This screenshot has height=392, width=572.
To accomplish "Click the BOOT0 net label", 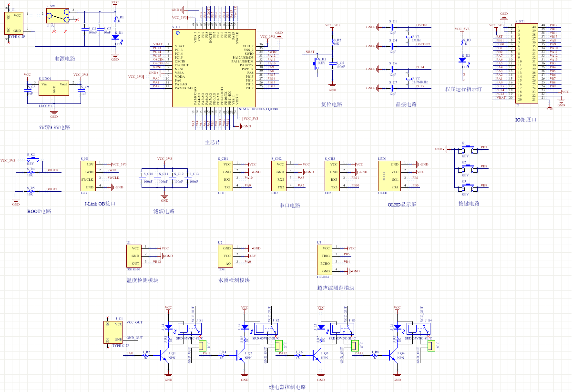I will [x=52, y=170].
